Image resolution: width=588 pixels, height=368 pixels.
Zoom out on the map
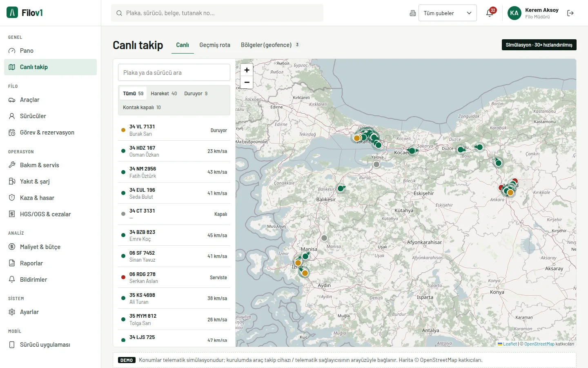[247, 82]
